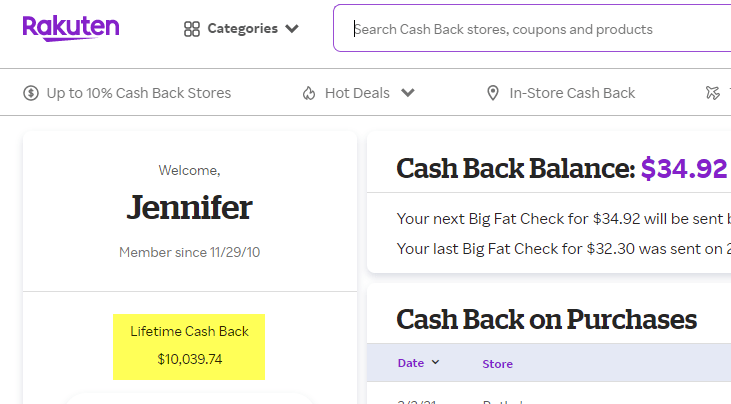The width and height of the screenshot is (731, 404).
Task: Click the Member since 11/29/10 text
Action: click(189, 252)
